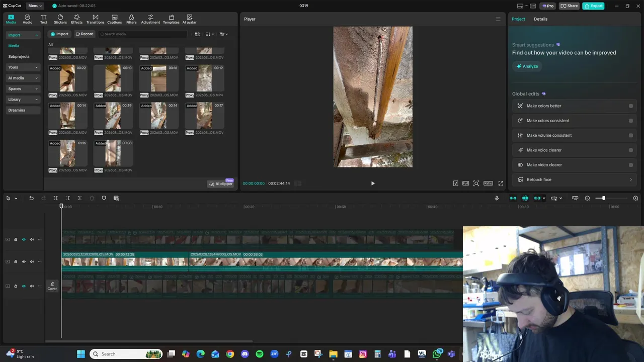The height and width of the screenshot is (362, 644).
Task: Select the media thumbnail with duration 01:16
Action: coord(67,153)
